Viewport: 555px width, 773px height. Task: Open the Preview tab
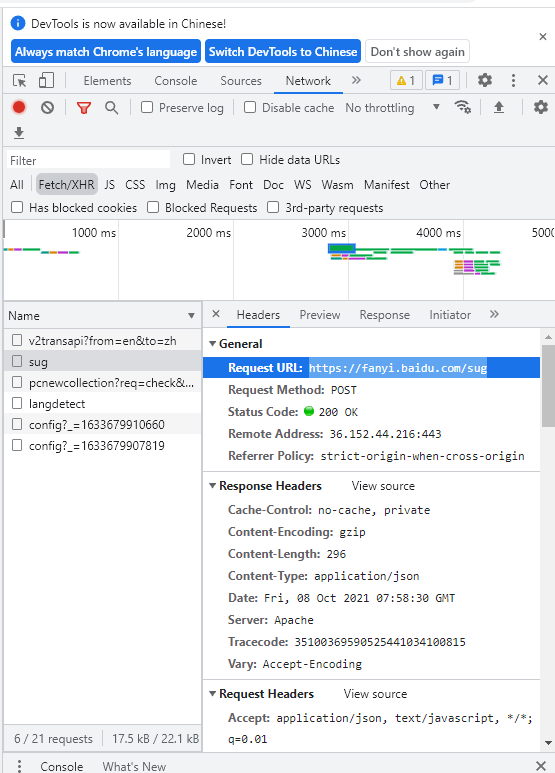tap(320, 315)
